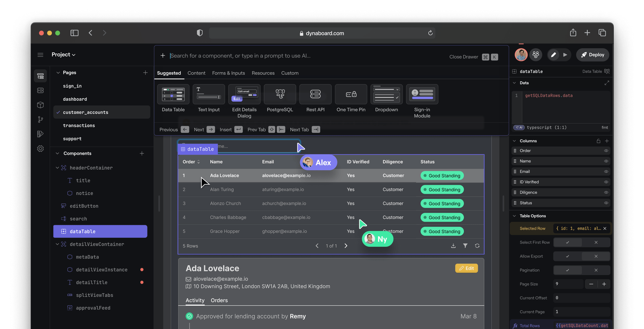The width and height of the screenshot is (644, 329).
Task: Turn off Pagination in Table Options
Action: pyautogui.click(x=596, y=270)
